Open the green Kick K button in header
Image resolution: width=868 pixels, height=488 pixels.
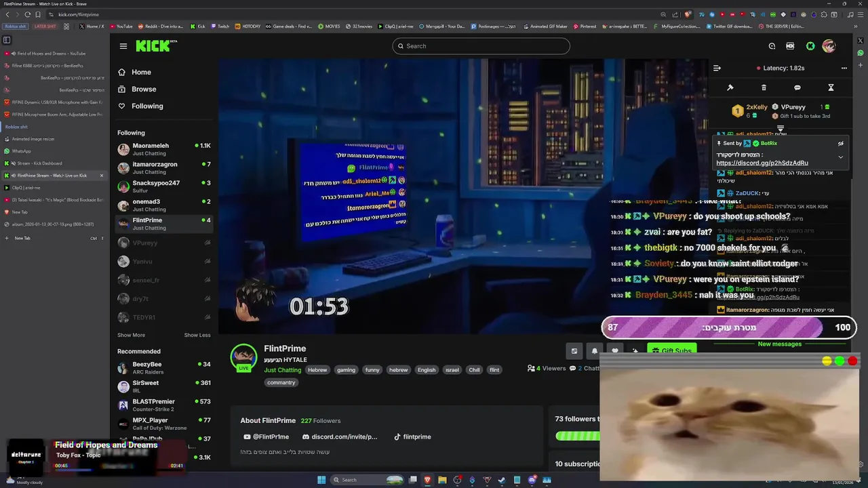[810, 46]
